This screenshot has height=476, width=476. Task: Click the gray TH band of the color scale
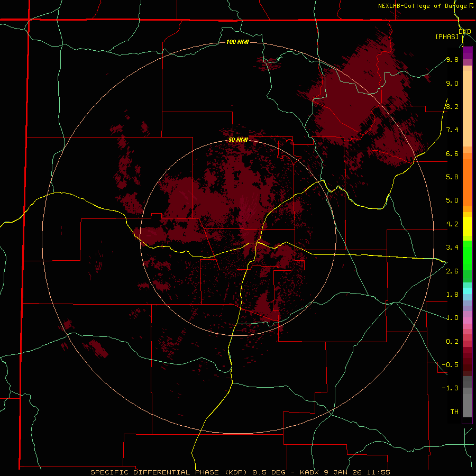tap(467, 405)
